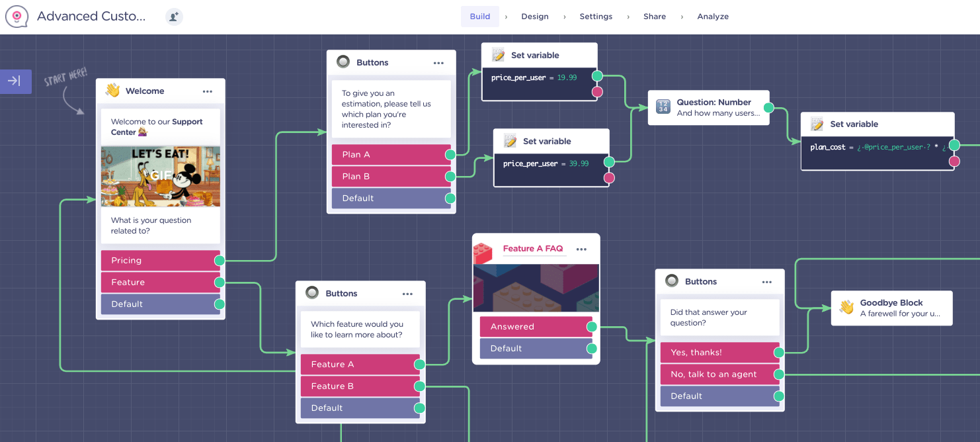Click the waving hand icon of Goodbye Block

[x=846, y=308]
